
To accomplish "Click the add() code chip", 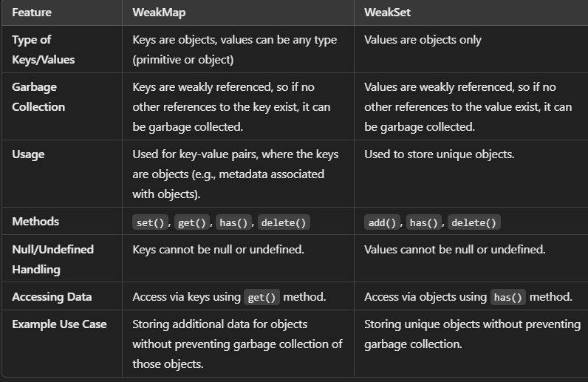I will click(x=383, y=222).
